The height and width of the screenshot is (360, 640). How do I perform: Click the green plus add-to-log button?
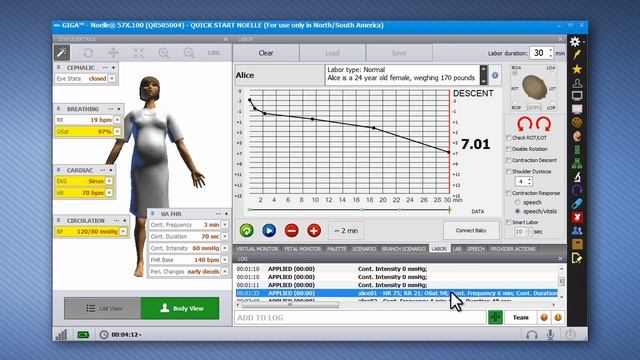click(x=495, y=317)
